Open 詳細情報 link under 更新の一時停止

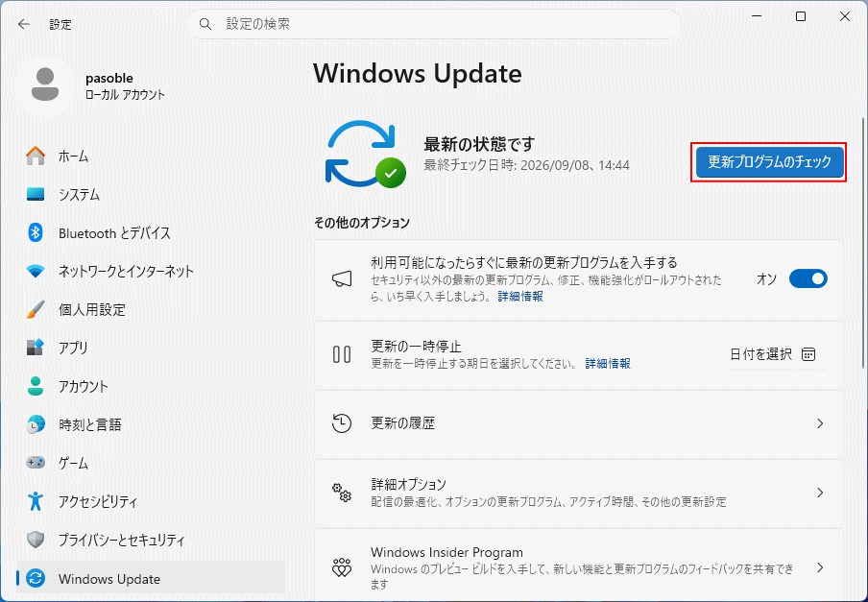608,364
